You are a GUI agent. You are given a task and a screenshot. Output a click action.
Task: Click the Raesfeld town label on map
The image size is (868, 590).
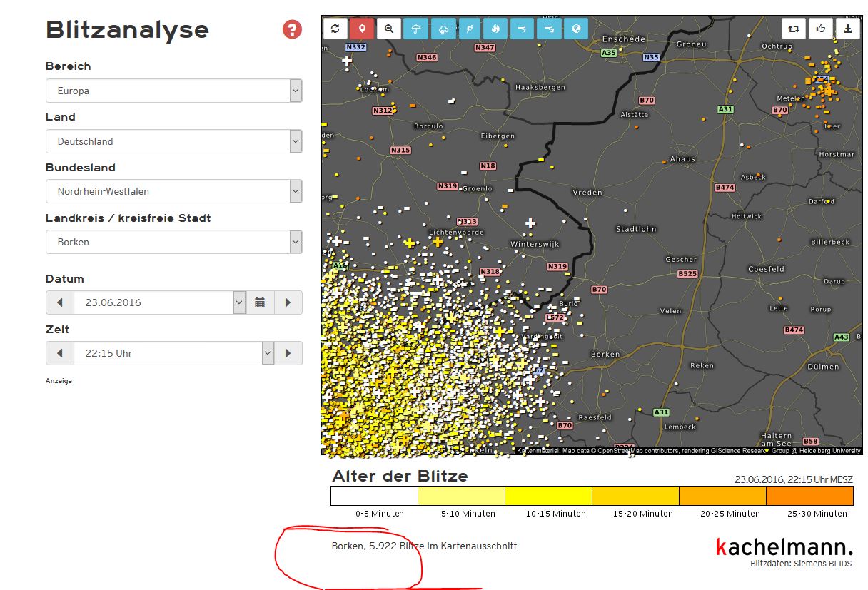pos(595,417)
